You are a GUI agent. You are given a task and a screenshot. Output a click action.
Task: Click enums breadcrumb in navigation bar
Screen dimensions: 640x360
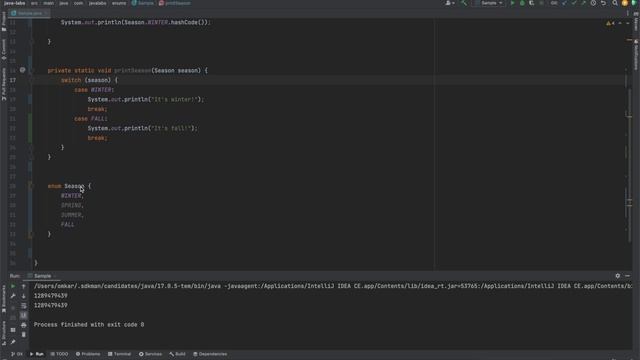point(119,3)
